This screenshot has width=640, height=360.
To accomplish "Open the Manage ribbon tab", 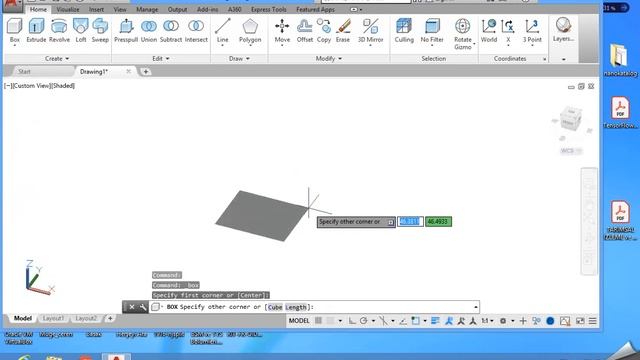I will click(x=147, y=9).
